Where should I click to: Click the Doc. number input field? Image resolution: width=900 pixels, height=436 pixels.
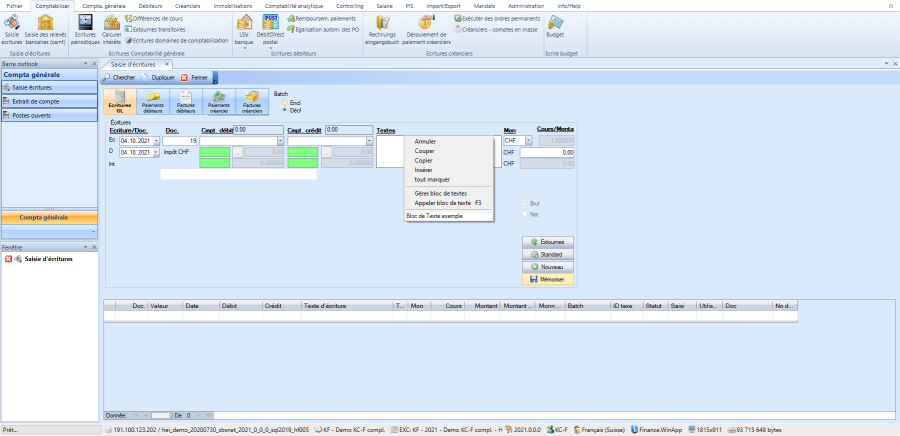coord(181,141)
